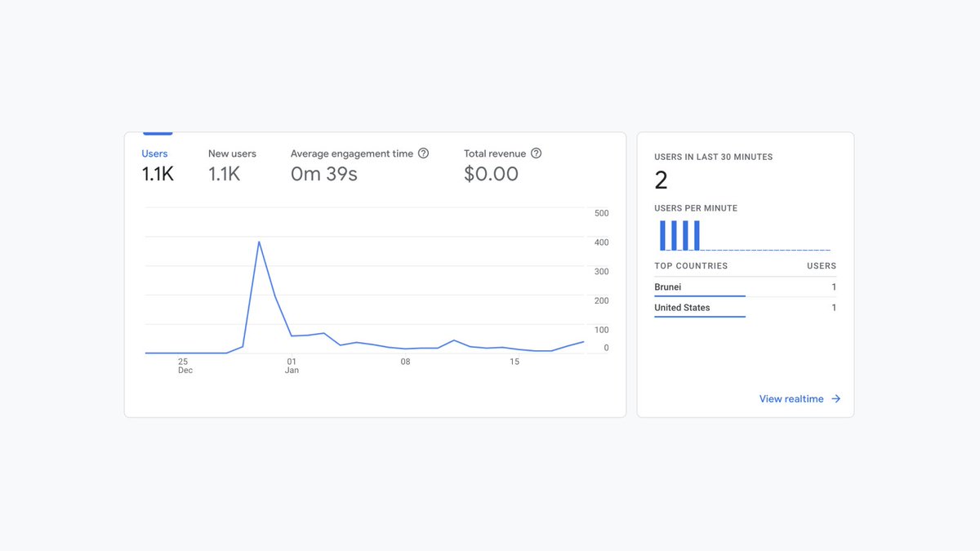Select the Users metric tab

tap(157, 164)
